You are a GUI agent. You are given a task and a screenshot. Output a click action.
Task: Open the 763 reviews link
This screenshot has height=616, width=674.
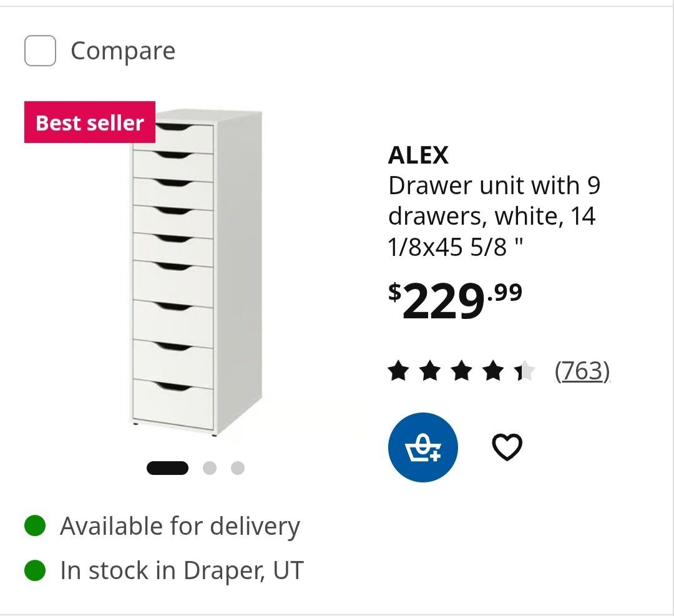(x=582, y=371)
